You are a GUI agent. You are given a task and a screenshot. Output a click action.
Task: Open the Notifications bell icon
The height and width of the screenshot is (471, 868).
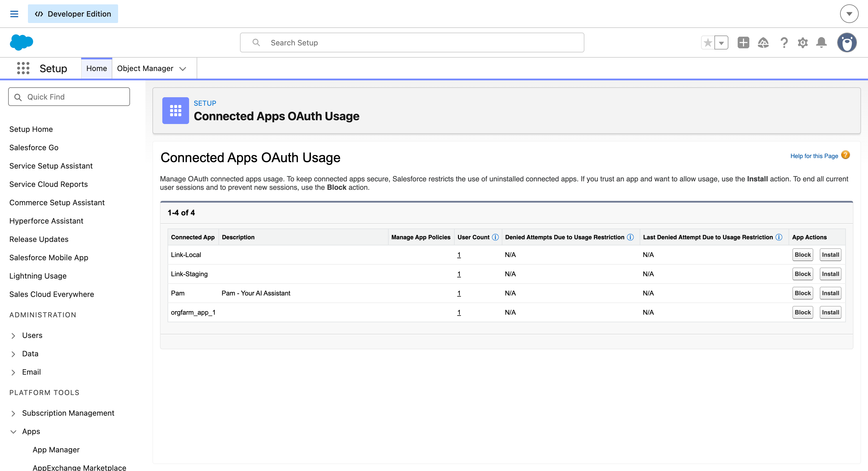[x=821, y=43]
